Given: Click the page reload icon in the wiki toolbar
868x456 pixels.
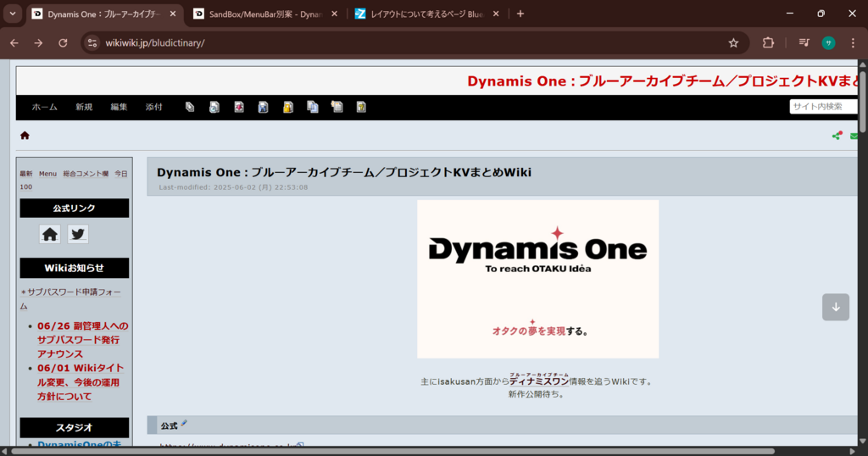Looking at the screenshot, I should point(214,107).
